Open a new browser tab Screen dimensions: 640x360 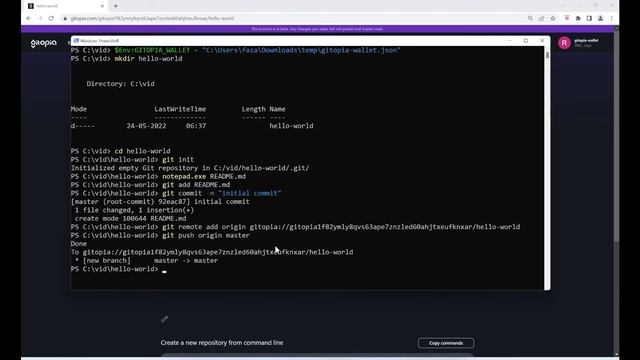coord(116,6)
